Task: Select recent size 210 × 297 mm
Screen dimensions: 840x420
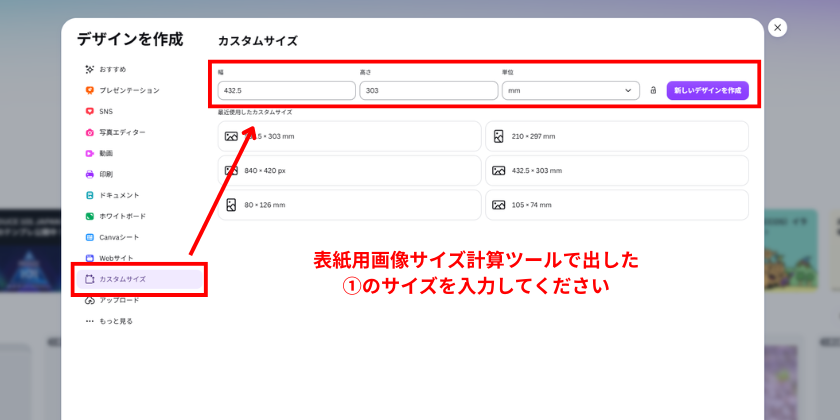Action: click(x=617, y=137)
